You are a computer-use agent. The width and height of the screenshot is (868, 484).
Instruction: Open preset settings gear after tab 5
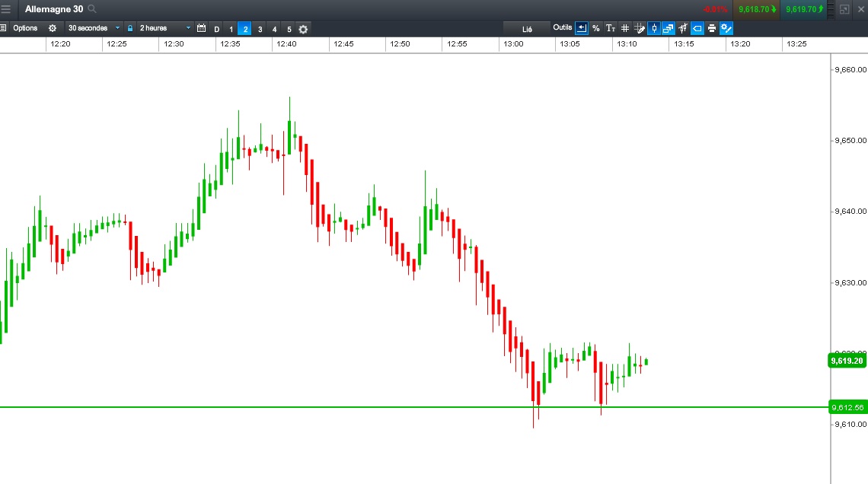303,30
